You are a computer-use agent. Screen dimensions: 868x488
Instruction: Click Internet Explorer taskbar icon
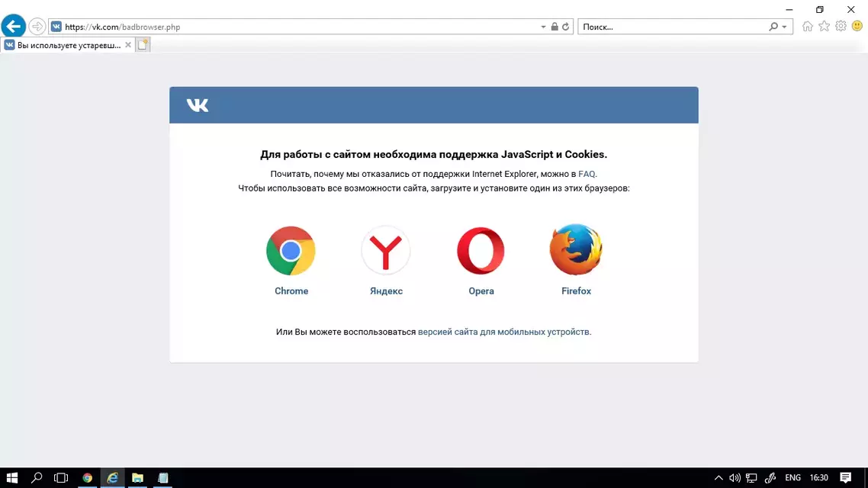112,477
